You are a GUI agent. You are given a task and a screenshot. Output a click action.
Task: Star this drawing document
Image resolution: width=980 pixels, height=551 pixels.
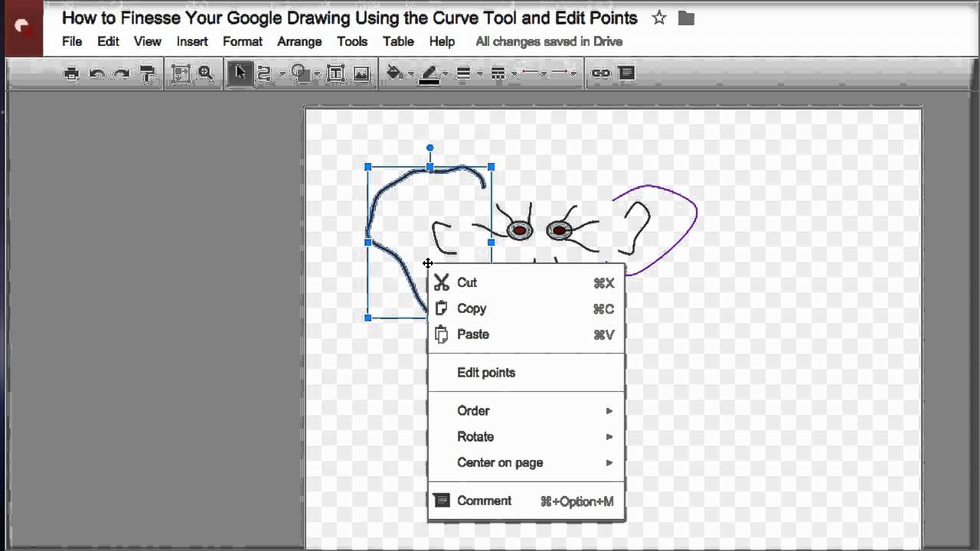coord(659,18)
